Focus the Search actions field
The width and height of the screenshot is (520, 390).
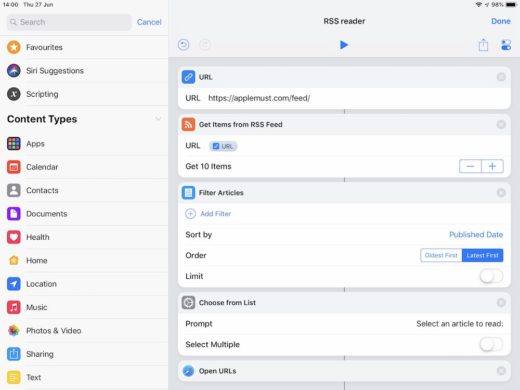pos(69,22)
